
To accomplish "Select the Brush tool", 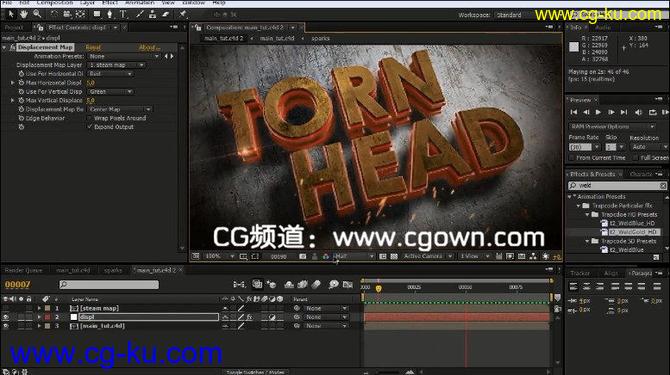I will click(x=140, y=14).
